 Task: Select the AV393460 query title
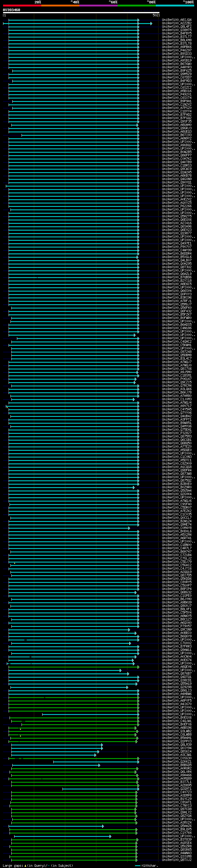click(11, 10)
